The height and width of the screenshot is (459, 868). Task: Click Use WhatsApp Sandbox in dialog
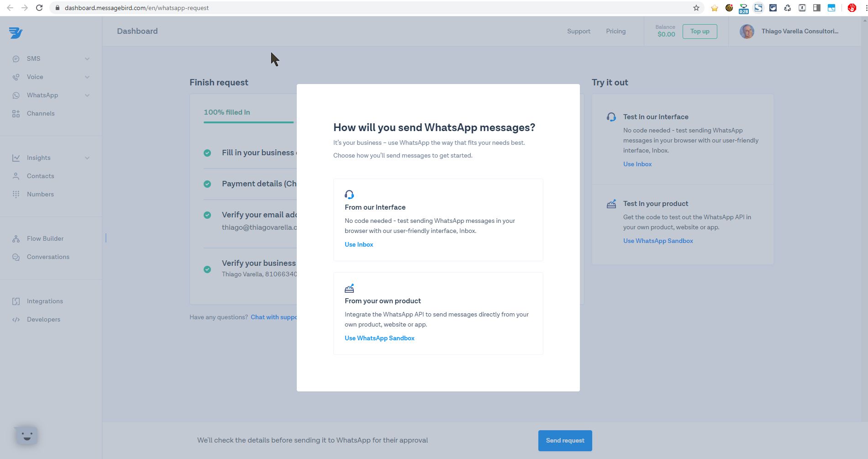tap(379, 338)
